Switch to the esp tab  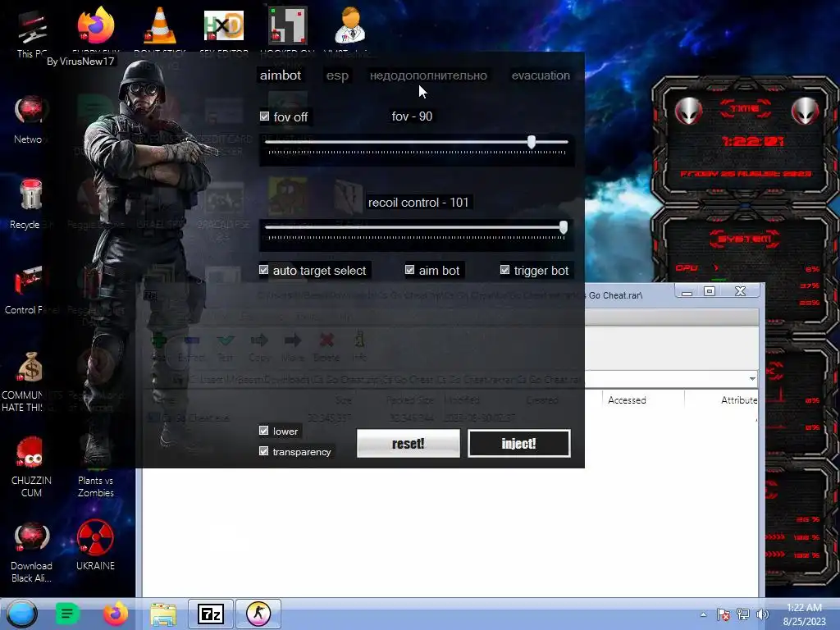click(x=337, y=75)
